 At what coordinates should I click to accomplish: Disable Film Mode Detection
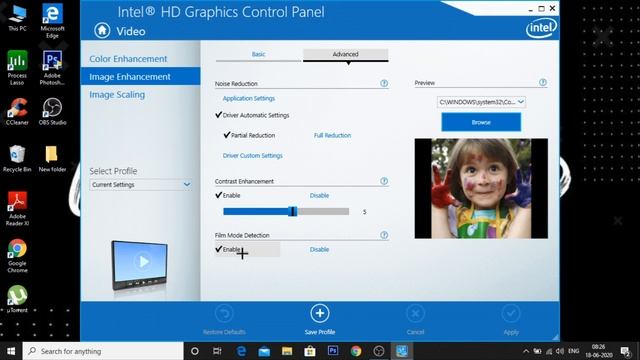click(x=319, y=249)
